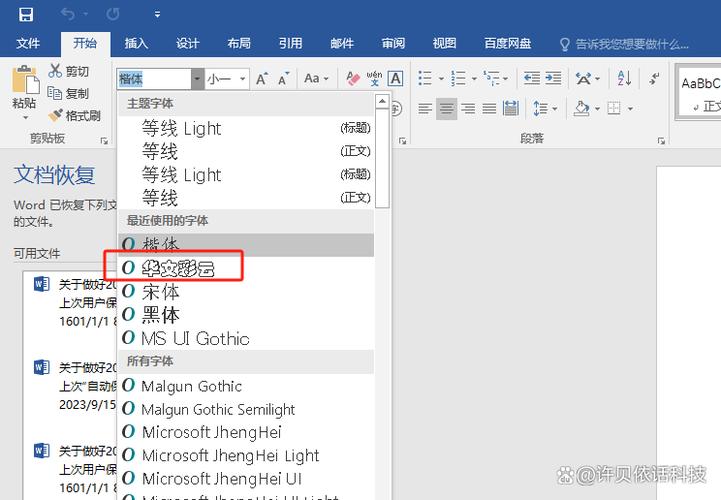Open the Clipboard (剪贴板) dialog launcher
The height and width of the screenshot is (500, 721).
pos(104,140)
